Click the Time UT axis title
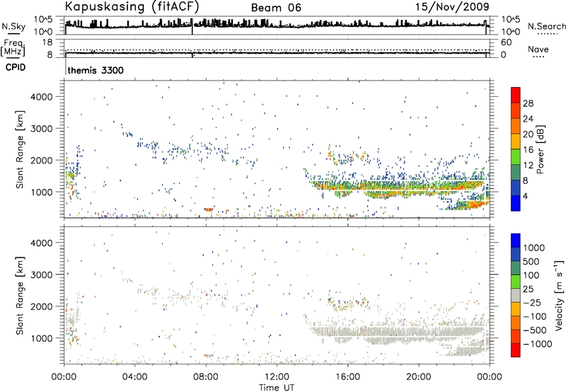Screen dimensions: 566x392 (277, 387)
